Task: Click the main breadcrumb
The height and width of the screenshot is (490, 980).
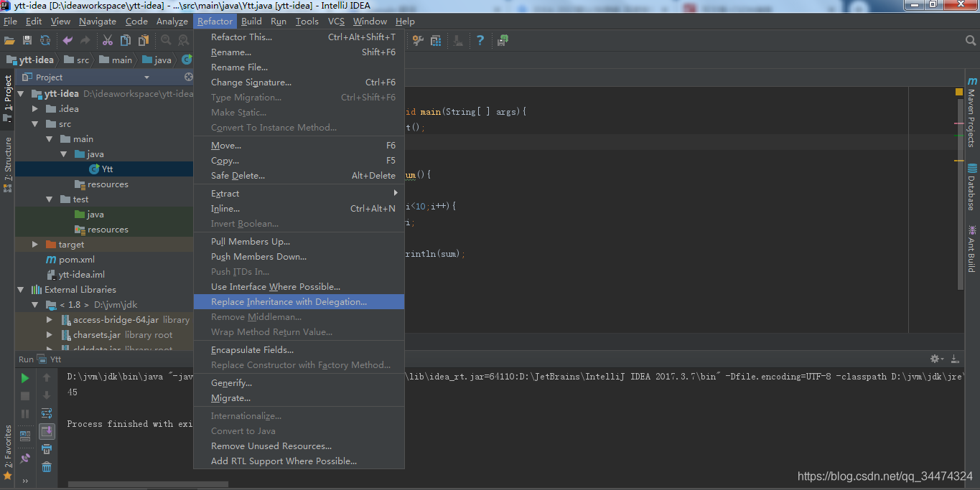Action: tap(116, 60)
